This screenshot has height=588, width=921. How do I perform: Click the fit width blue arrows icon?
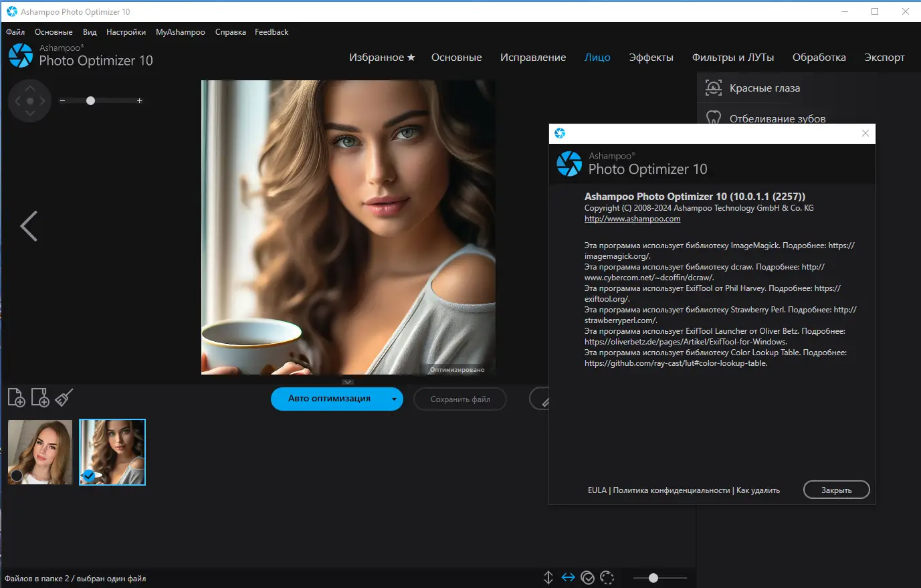point(568,577)
